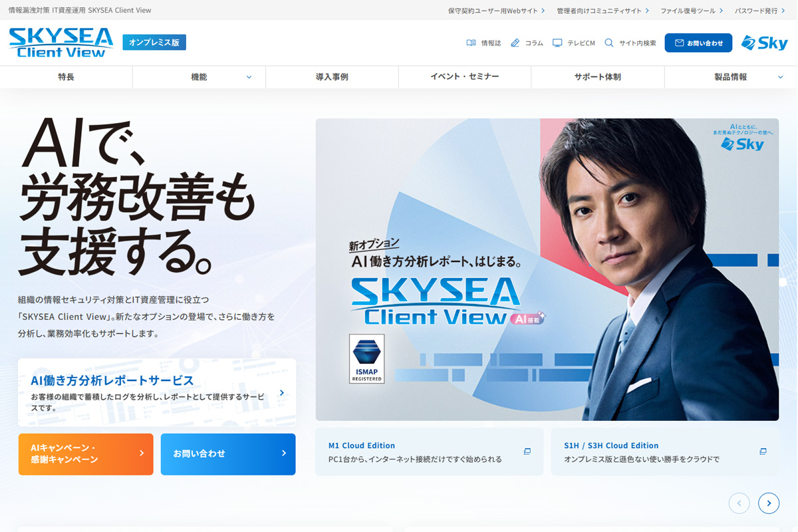798x532 pixels.
Task: Click chevron on blue お問い合わせ button
Action: point(284,454)
